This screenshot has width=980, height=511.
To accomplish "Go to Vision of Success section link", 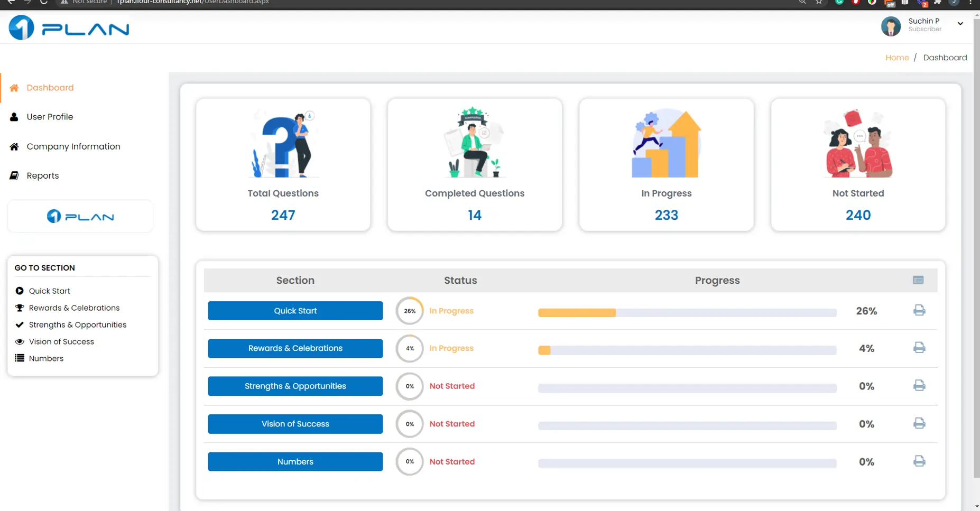I will click(61, 341).
